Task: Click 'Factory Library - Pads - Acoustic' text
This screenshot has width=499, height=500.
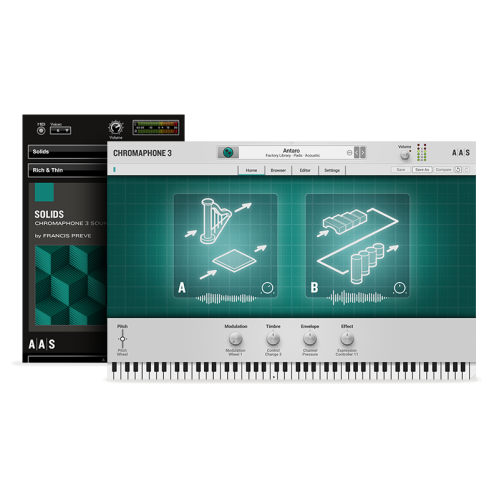Action: (x=293, y=156)
